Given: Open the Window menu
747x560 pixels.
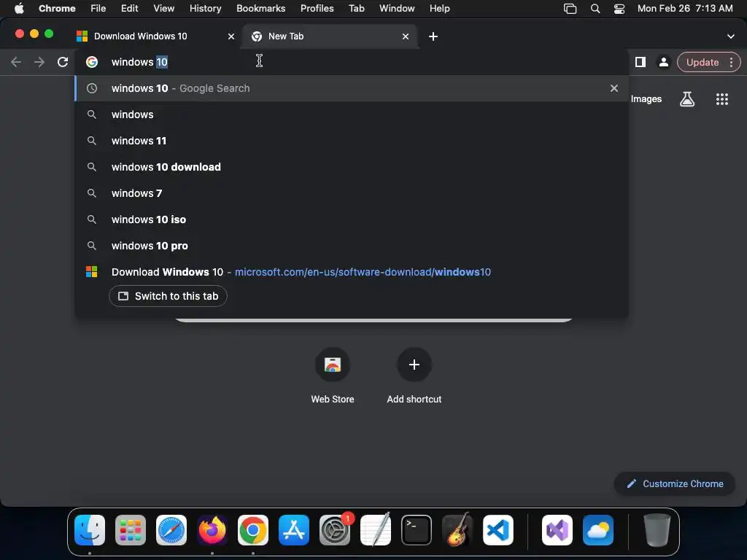Looking at the screenshot, I should click(397, 8).
